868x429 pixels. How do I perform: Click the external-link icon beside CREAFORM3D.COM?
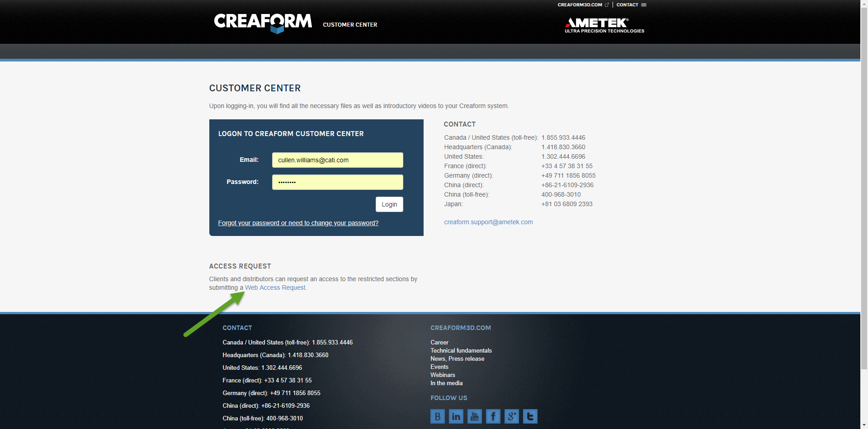[x=607, y=5]
